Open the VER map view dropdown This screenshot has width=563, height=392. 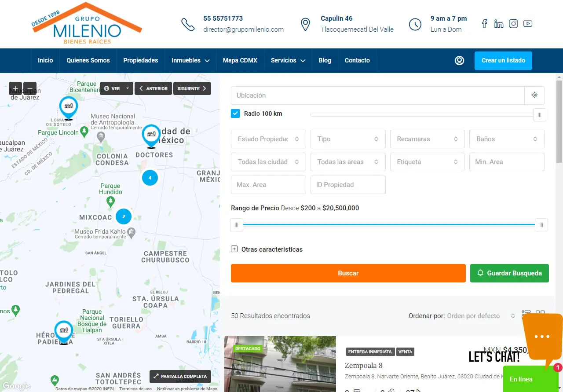point(116,88)
